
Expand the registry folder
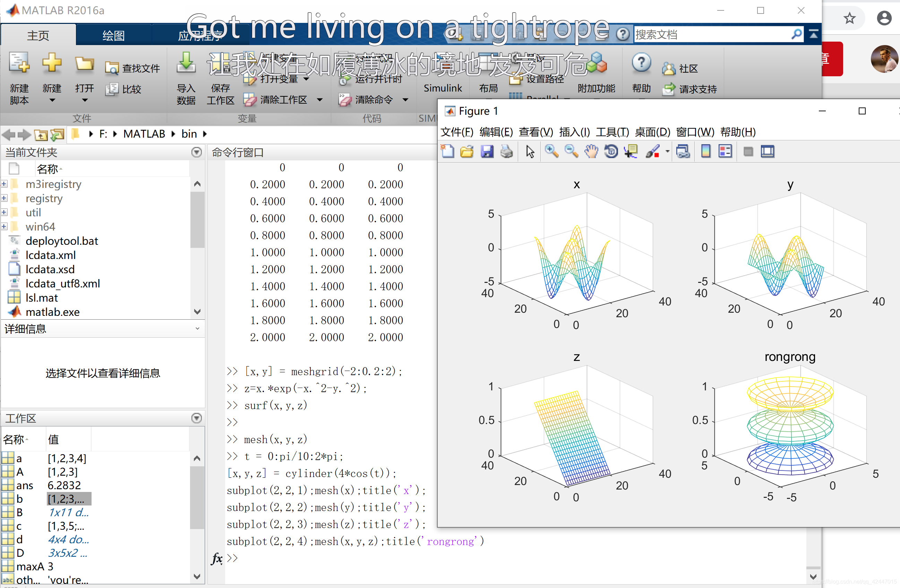point(4,198)
